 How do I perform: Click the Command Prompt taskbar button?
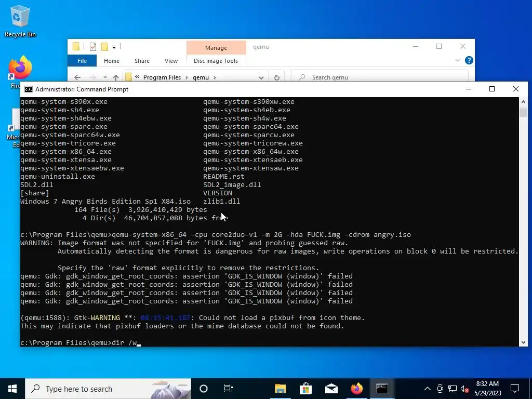tap(382, 389)
